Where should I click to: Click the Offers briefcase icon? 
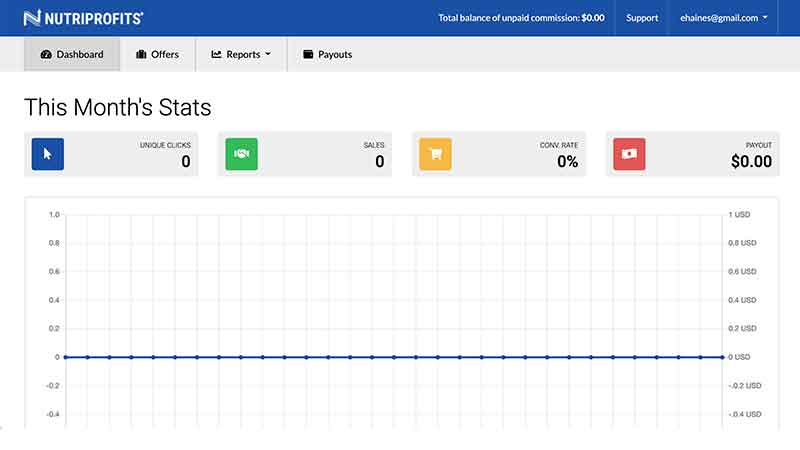[x=141, y=54]
